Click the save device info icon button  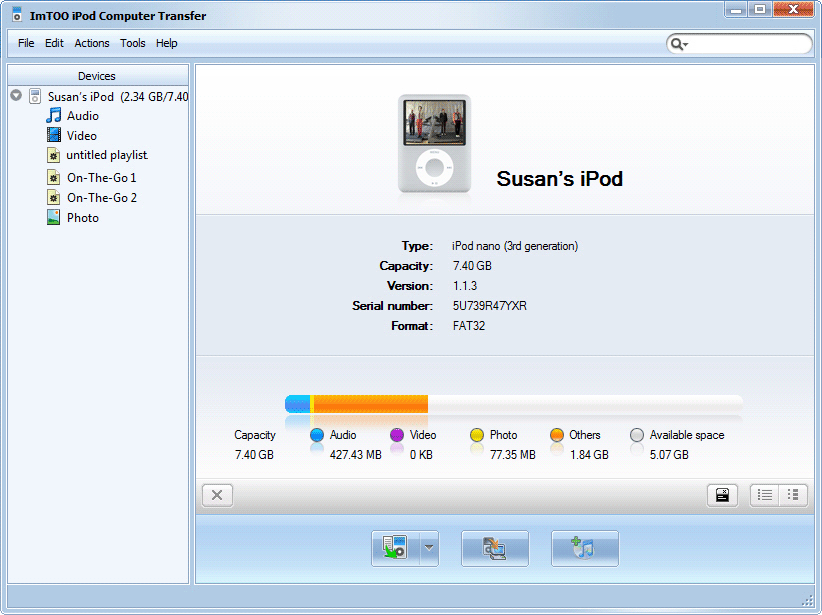pos(722,495)
